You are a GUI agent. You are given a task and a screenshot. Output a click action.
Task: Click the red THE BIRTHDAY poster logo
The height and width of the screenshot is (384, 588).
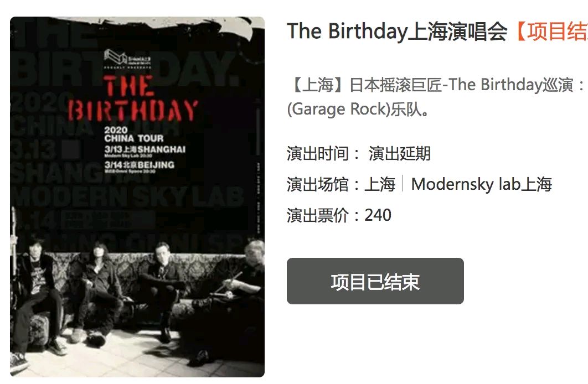[133, 98]
